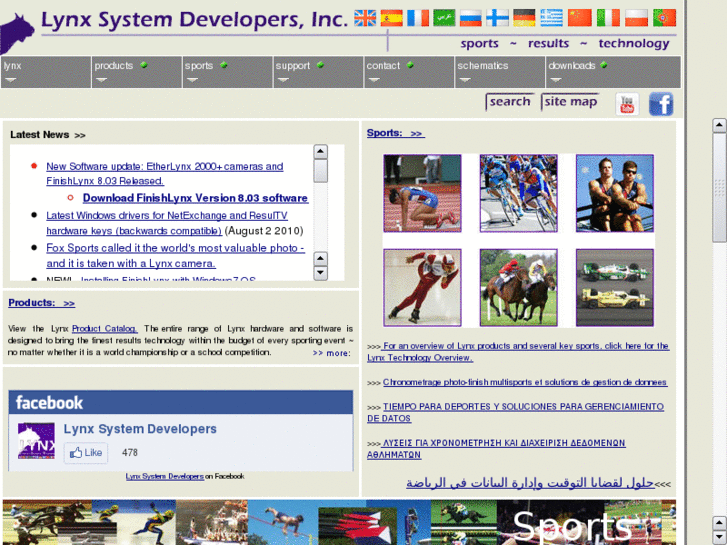Select the German flag language icon
This screenshot has width=727, height=545.
click(x=524, y=18)
